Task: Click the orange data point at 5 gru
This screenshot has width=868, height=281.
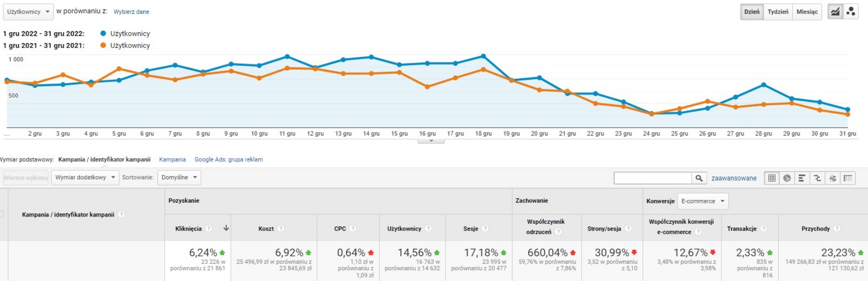Action: 119,69
